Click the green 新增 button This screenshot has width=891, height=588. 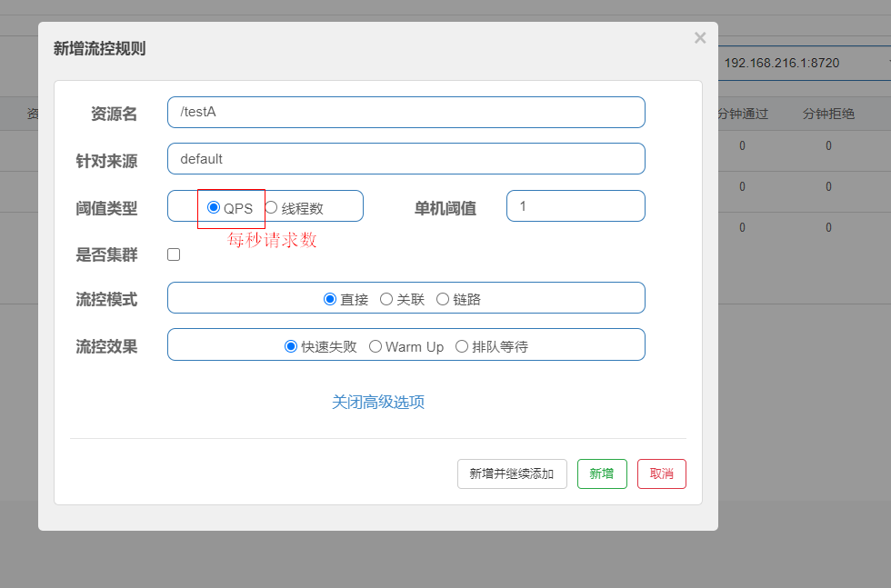click(x=602, y=473)
